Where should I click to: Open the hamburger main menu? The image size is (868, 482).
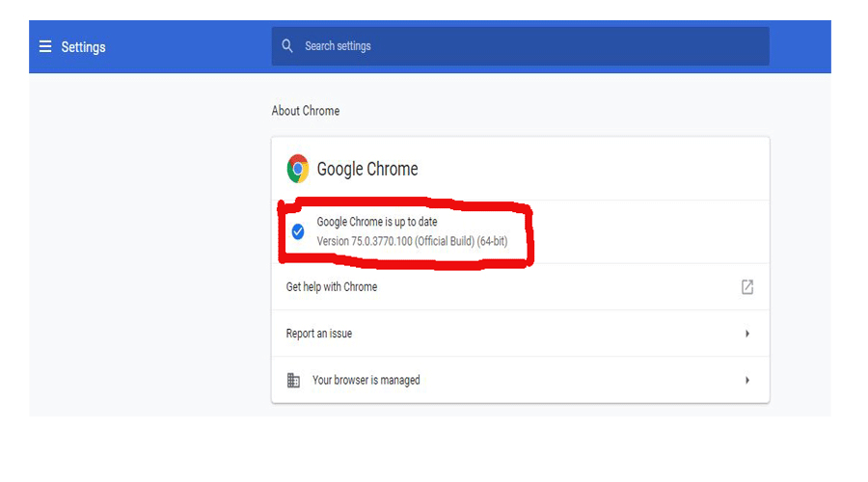(x=45, y=46)
